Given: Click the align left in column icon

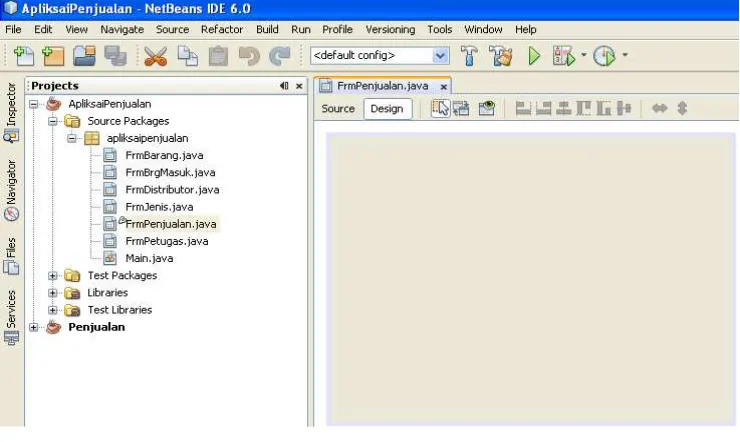Looking at the screenshot, I should pos(523,108).
